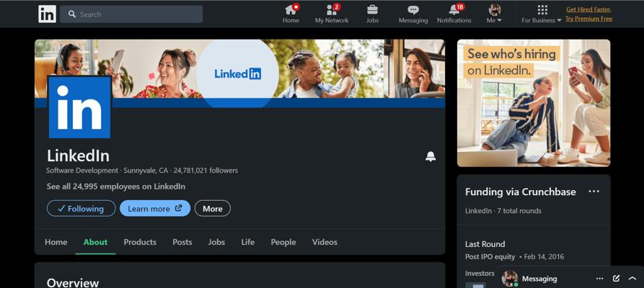The height and width of the screenshot is (288, 644).
Task: Click the 24,781,021 followers text
Action: 206,170
